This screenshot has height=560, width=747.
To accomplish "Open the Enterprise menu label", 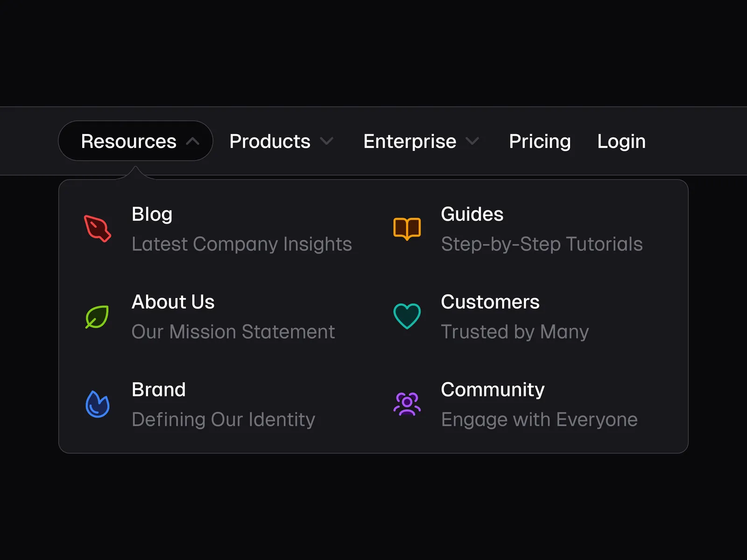I will coord(410,141).
